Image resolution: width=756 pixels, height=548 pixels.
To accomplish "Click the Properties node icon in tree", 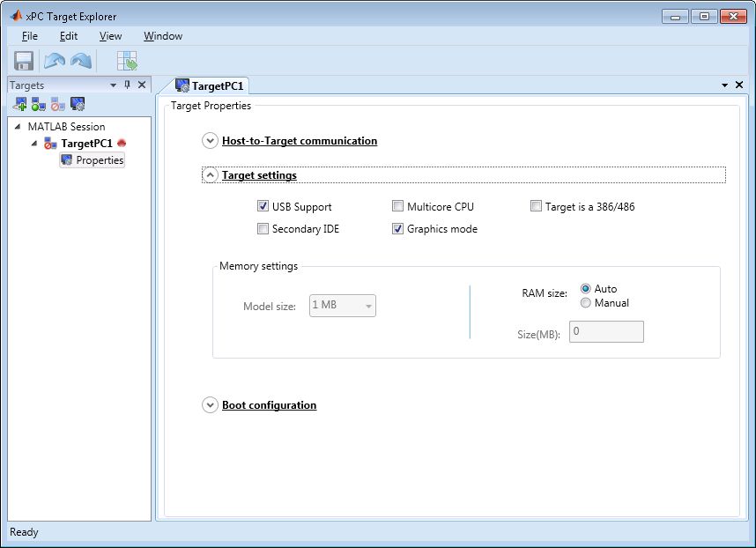I will [67, 160].
